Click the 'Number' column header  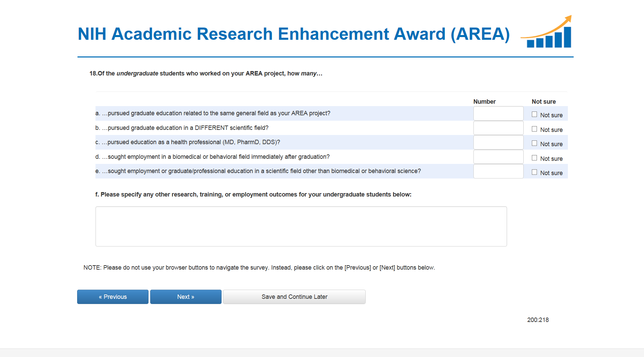(484, 102)
